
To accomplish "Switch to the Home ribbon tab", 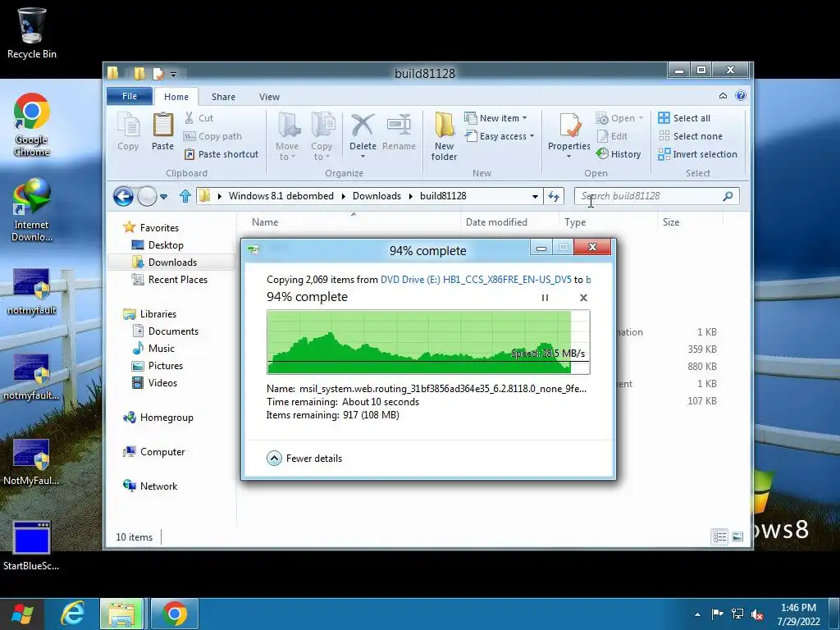I will [x=176, y=97].
